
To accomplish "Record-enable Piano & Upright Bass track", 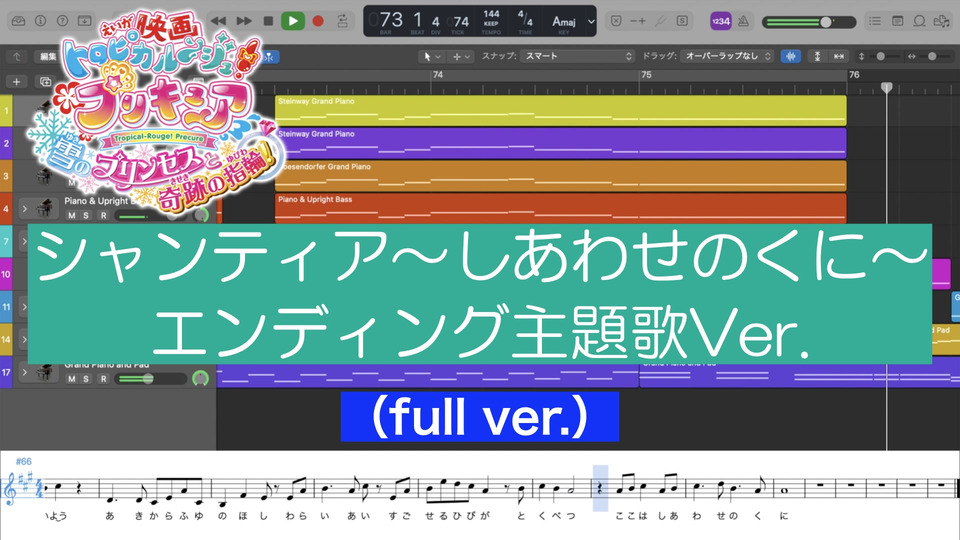I will tap(103, 216).
